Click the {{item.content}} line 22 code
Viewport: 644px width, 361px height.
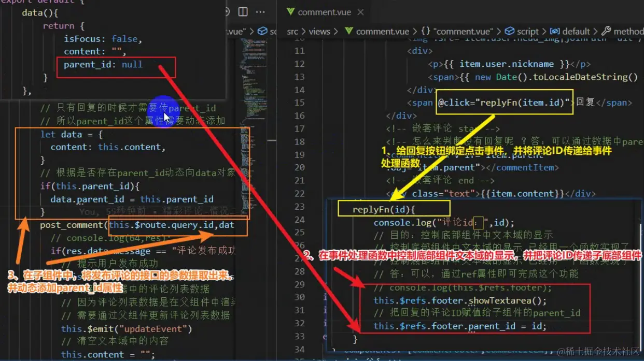523,194
